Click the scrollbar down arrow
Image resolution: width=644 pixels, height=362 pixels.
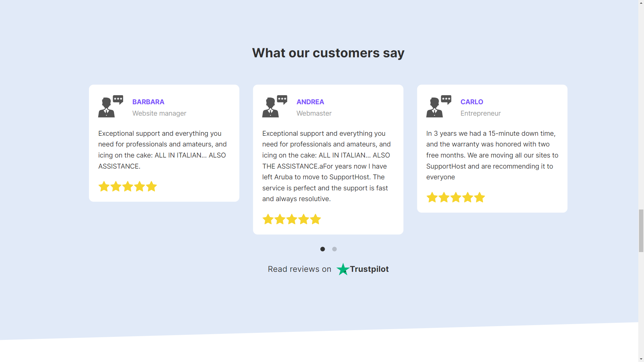tap(641, 359)
